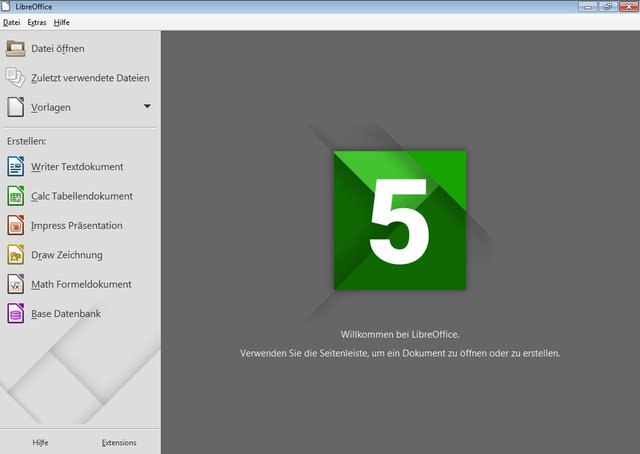The width and height of the screenshot is (640, 454).
Task: Create a Draw Zeichnung
Action: click(x=67, y=255)
